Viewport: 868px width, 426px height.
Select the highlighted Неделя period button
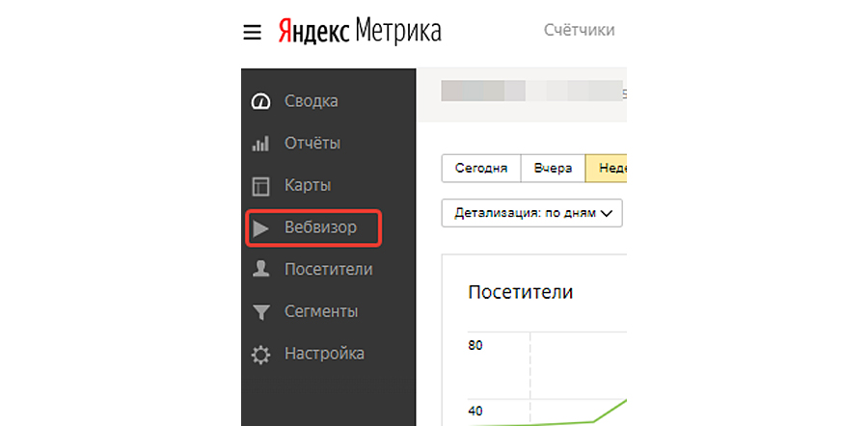[x=608, y=168]
